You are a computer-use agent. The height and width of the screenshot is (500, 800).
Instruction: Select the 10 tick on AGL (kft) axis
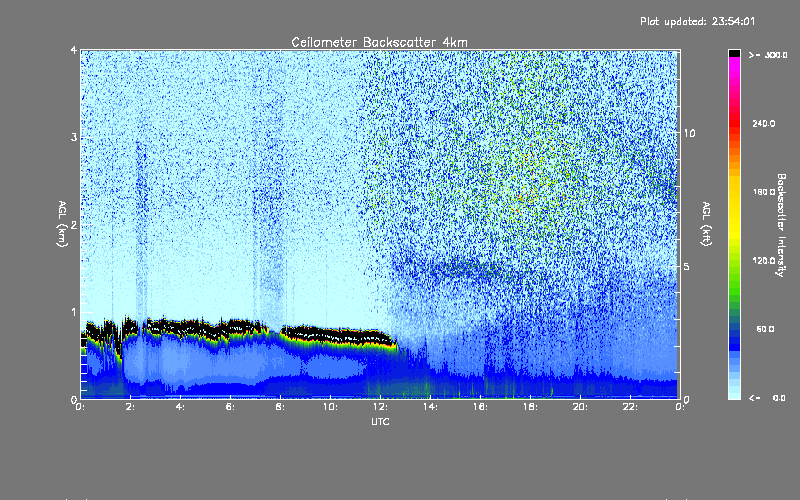(689, 133)
